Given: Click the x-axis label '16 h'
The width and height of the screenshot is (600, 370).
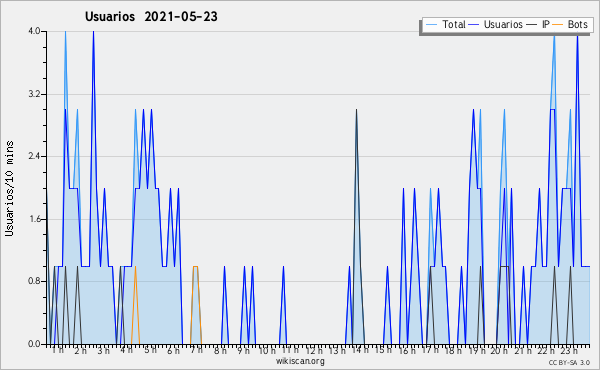Looking at the screenshot, I should (407, 350).
